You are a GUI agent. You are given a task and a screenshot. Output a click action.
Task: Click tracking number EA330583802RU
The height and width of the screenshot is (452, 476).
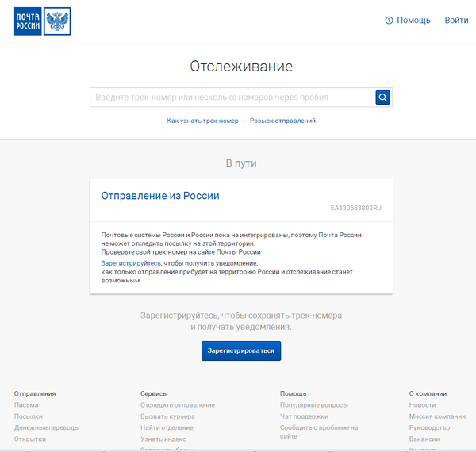(355, 208)
